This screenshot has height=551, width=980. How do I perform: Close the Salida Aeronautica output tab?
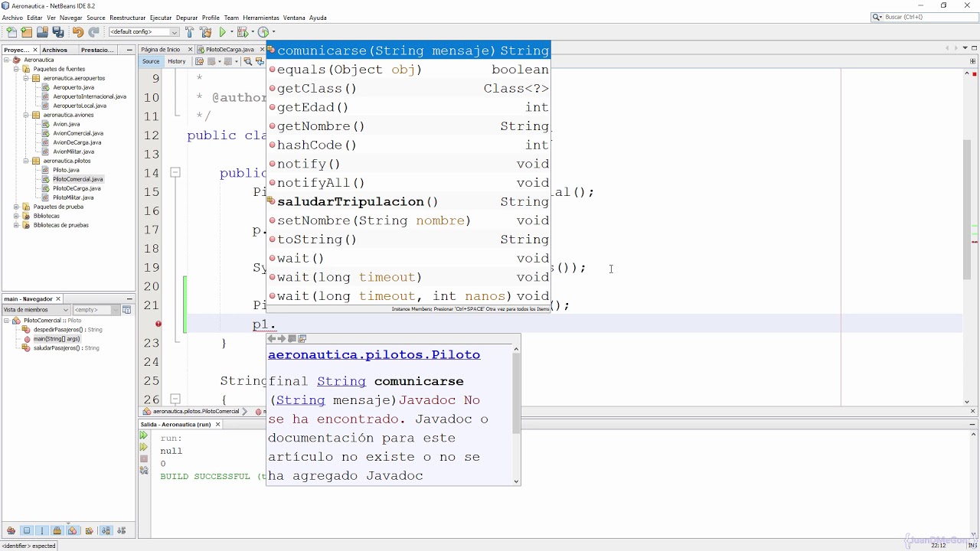coord(217,424)
